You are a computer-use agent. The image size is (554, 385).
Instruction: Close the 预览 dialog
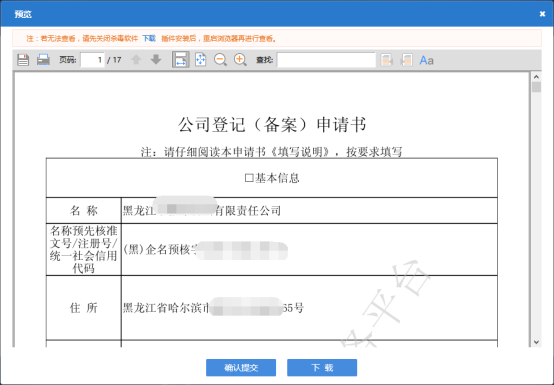pyautogui.click(x=542, y=14)
